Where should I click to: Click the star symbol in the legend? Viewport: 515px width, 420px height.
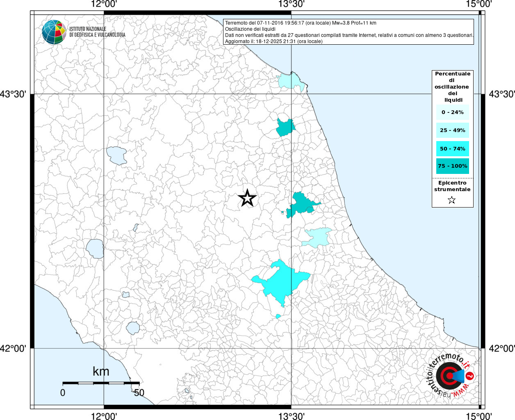point(451,200)
